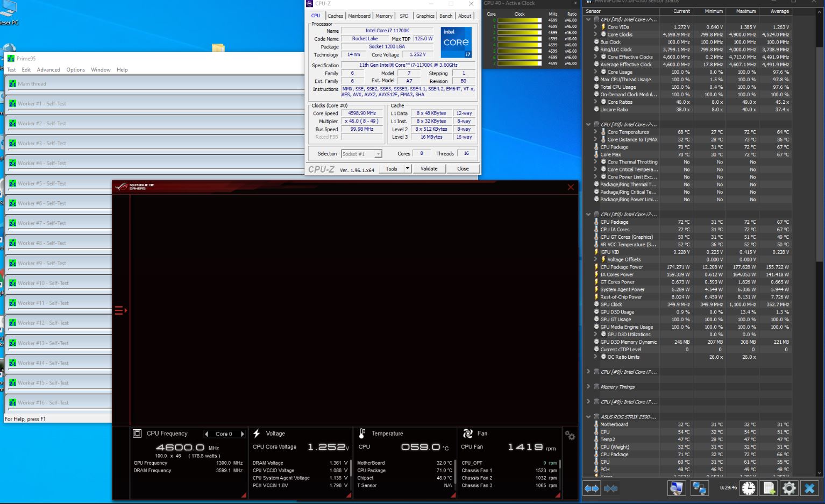Image resolution: width=825 pixels, height=504 pixels.
Task: Reset HWiNFO elapsed time clock icon
Action: pyautogui.click(x=749, y=488)
